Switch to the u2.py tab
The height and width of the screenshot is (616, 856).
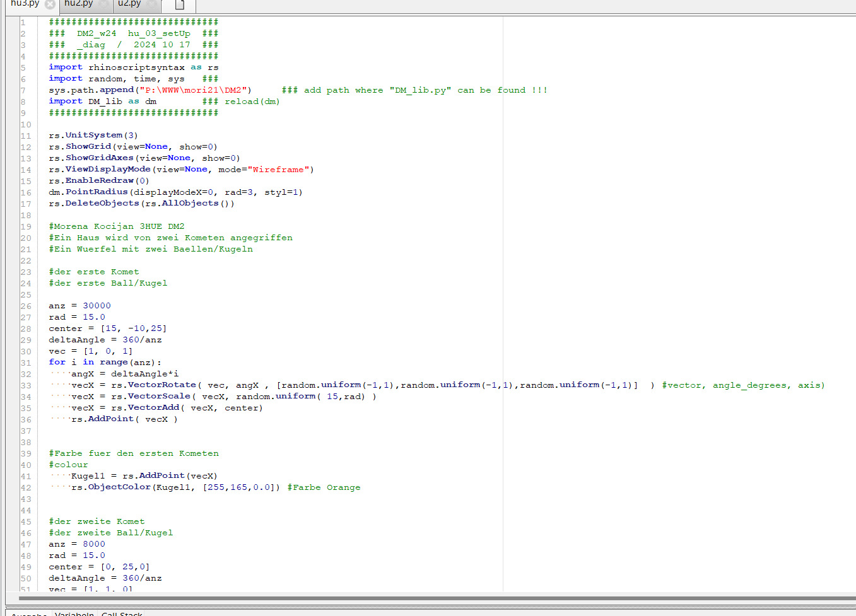131,4
